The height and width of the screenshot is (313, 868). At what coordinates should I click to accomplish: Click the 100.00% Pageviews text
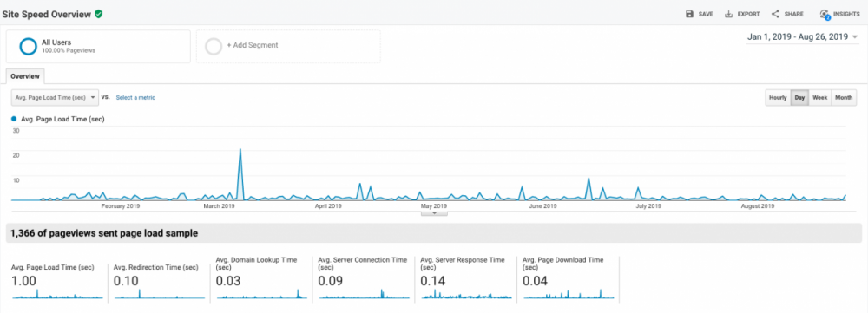click(69, 51)
